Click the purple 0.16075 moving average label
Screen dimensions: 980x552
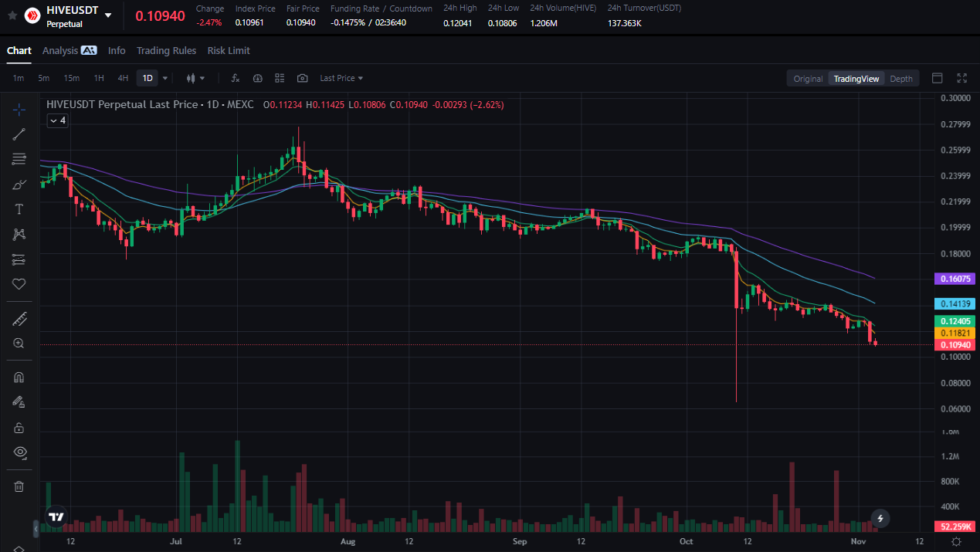pos(955,279)
